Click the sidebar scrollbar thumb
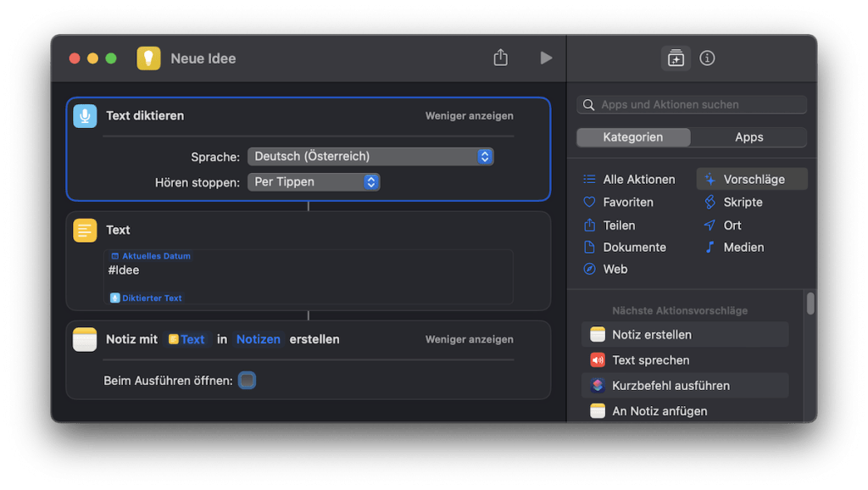This screenshot has height=490, width=868. tap(810, 303)
